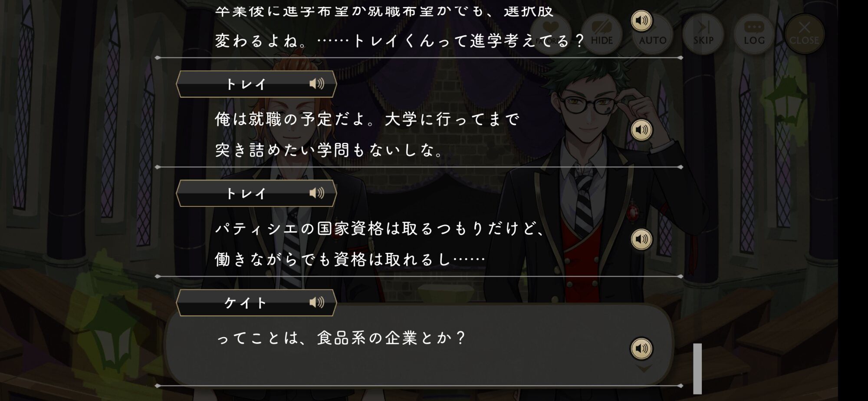Select the first トレイ name tag
Viewport: 868px width, 401px height.
256,84
